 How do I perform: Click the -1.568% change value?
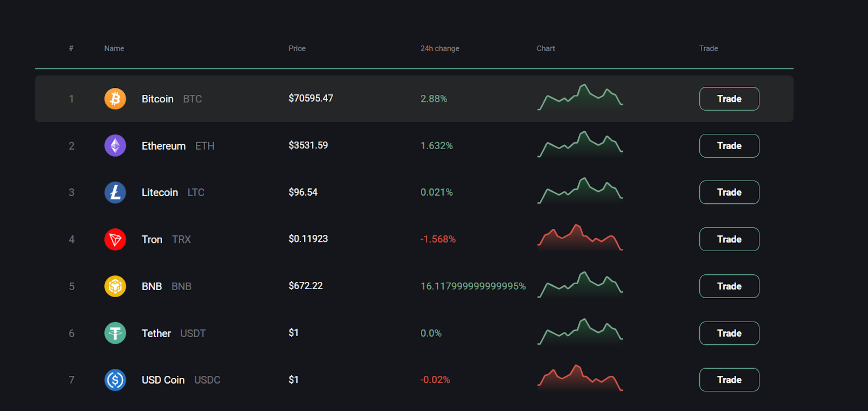click(x=438, y=239)
